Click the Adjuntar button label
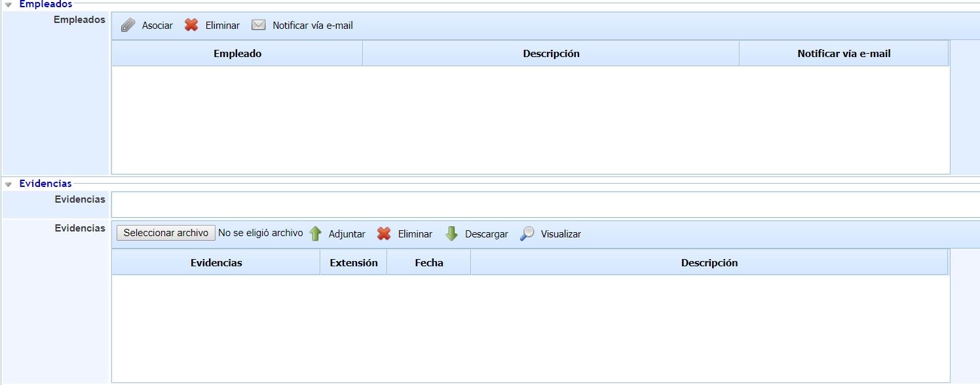This screenshot has height=385, width=980. (x=347, y=233)
